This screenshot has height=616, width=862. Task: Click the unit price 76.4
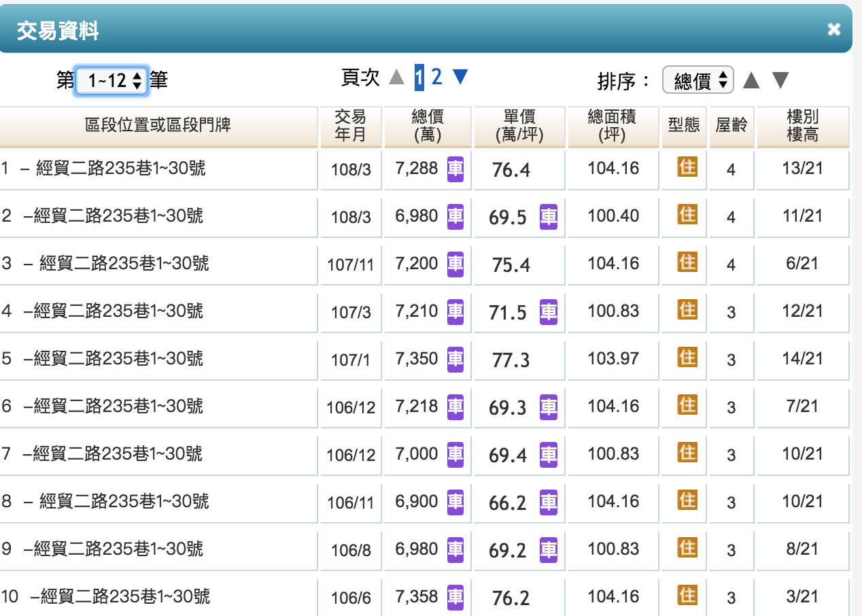(511, 170)
